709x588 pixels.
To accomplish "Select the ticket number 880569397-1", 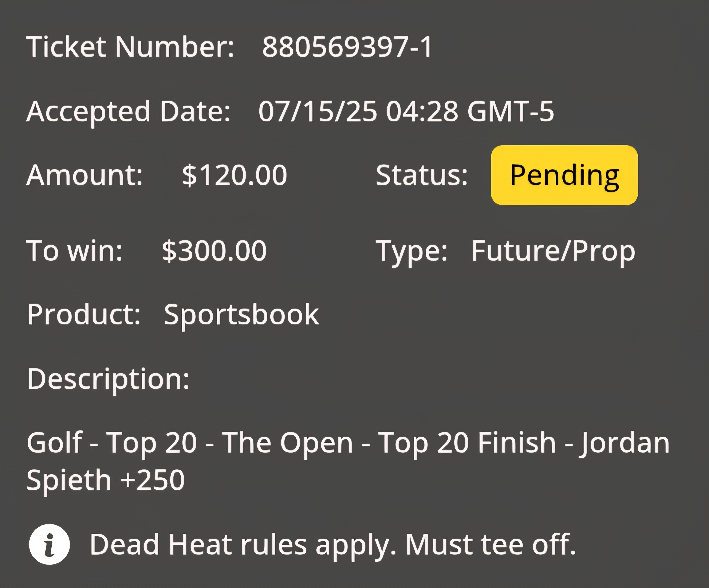I will coord(347,47).
